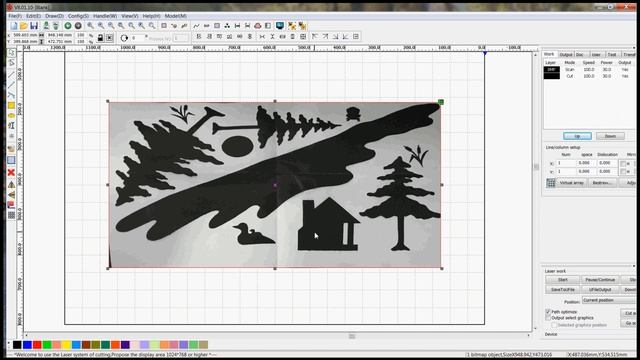Viewport: 640px width, 360px height.
Task: Click the Save floppy disk icon
Action: pos(34,26)
